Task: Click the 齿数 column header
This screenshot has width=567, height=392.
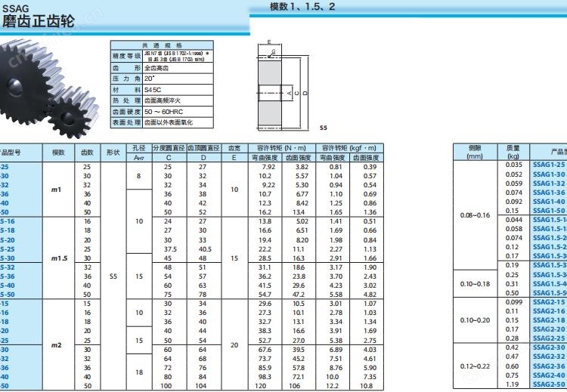Action: click(x=87, y=153)
